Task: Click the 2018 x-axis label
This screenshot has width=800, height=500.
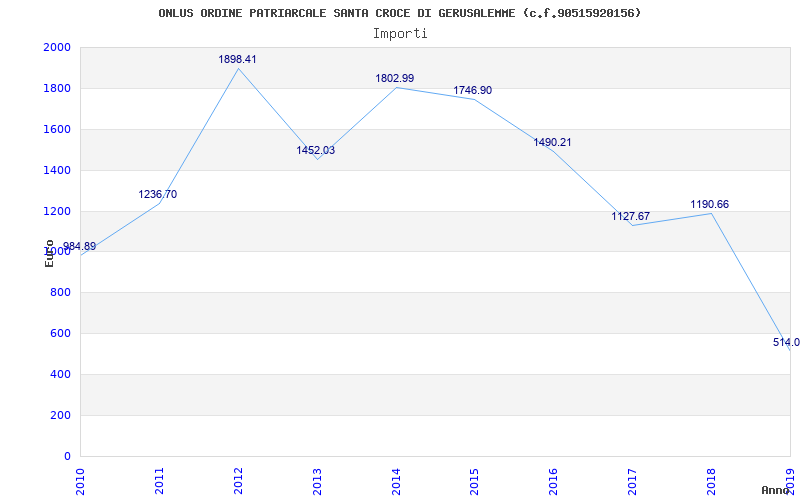Action: 711,481
